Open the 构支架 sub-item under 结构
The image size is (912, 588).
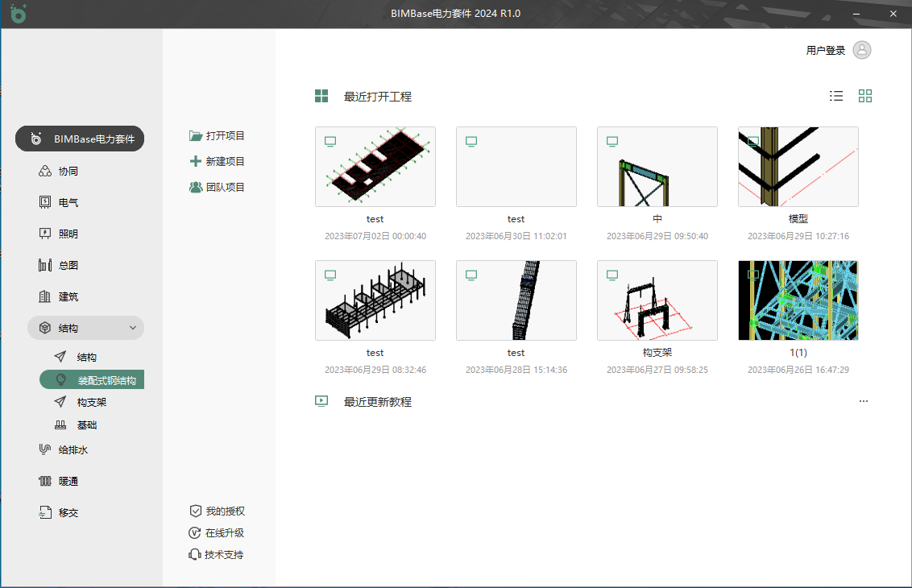(92, 402)
